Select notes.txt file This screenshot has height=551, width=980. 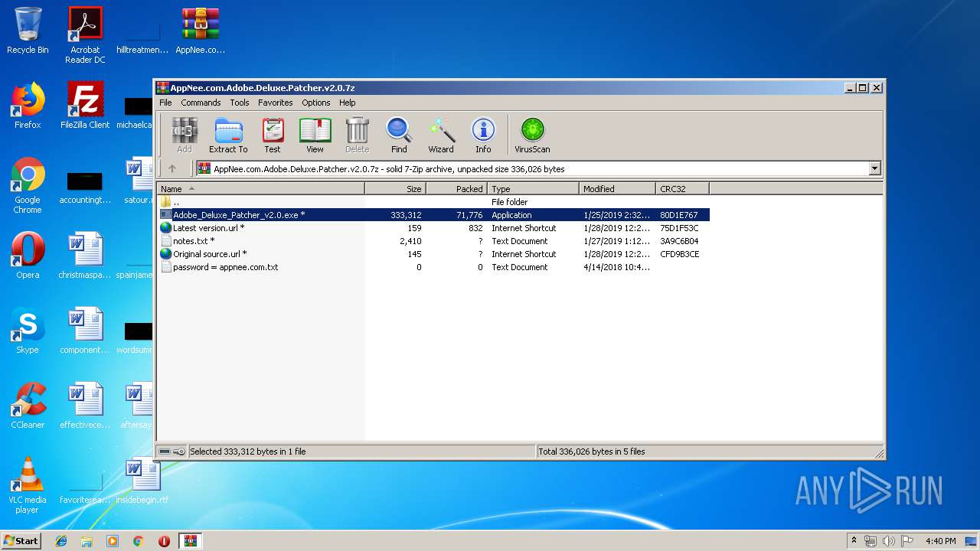pyautogui.click(x=433, y=241)
